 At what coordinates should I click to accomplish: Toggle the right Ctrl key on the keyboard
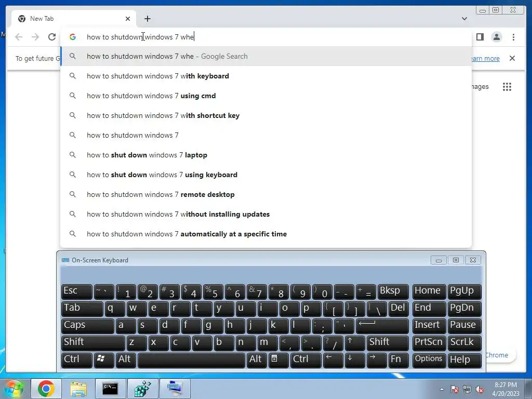[x=306, y=360]
